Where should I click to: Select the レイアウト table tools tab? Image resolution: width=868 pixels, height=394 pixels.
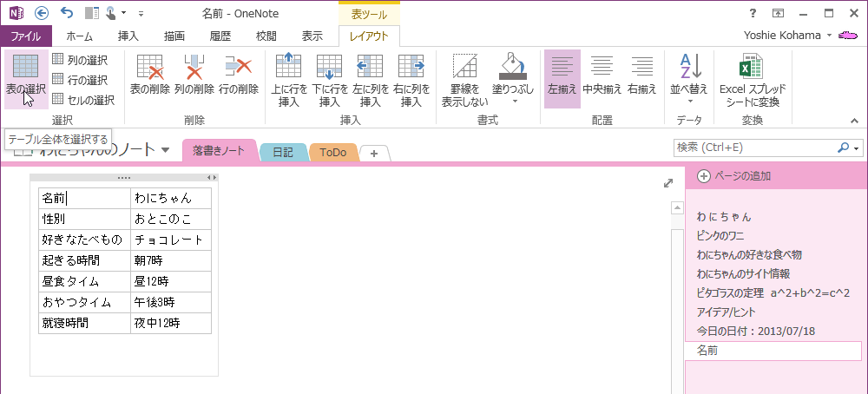(369, 36)
